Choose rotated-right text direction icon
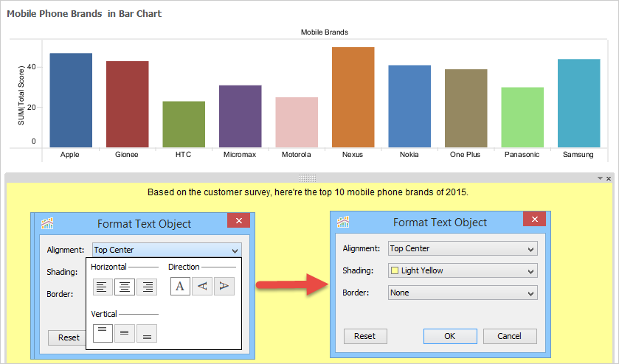The width and height of the screenshot is (619, 364). point(224,286)
